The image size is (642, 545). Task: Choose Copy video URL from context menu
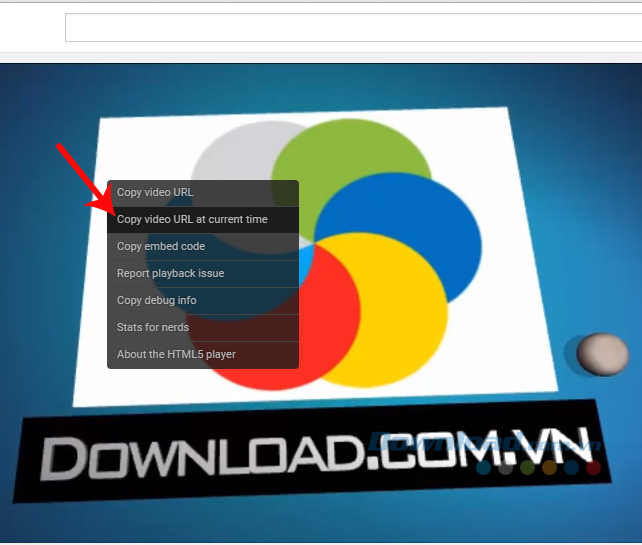coord(203,193)
